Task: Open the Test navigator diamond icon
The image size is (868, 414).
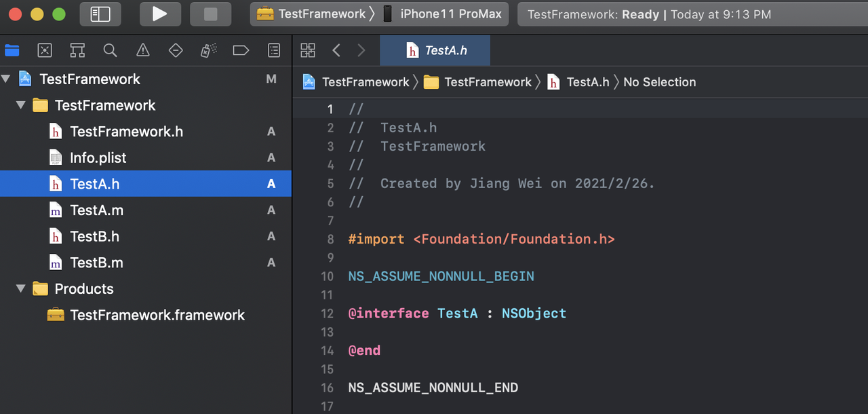Action: tap(176, 50)
